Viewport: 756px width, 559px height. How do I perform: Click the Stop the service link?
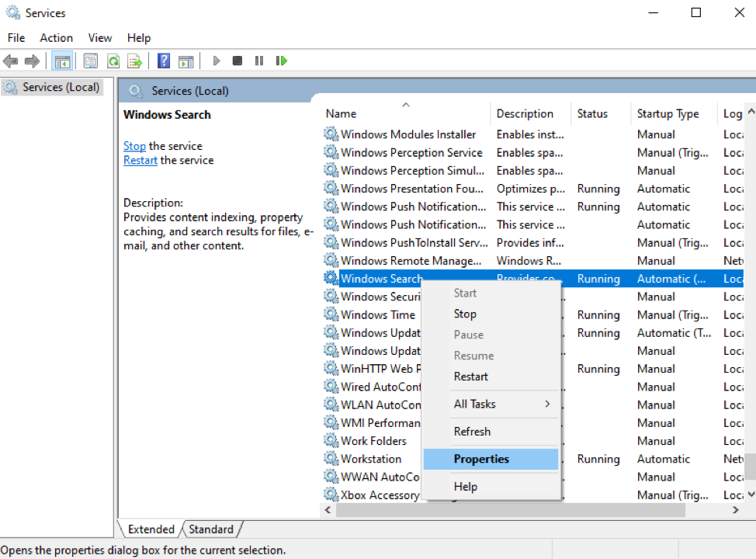coord(134,146)
